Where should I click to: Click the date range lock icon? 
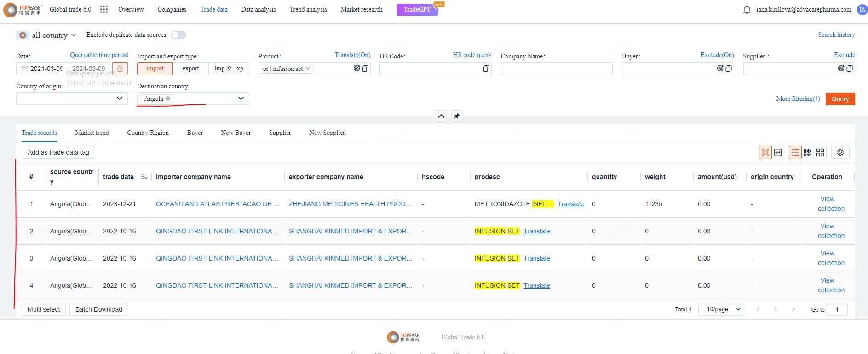(x=120, y=69)
